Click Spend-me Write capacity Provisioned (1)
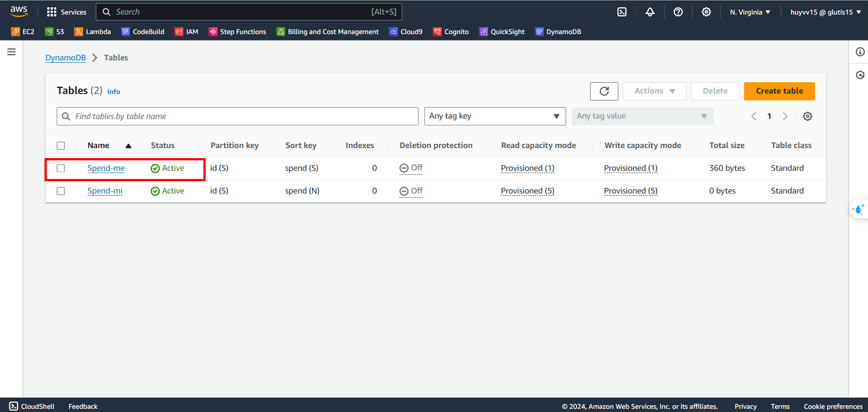The width and height of the screenshot is (868, 412). [x=631, y=168]
